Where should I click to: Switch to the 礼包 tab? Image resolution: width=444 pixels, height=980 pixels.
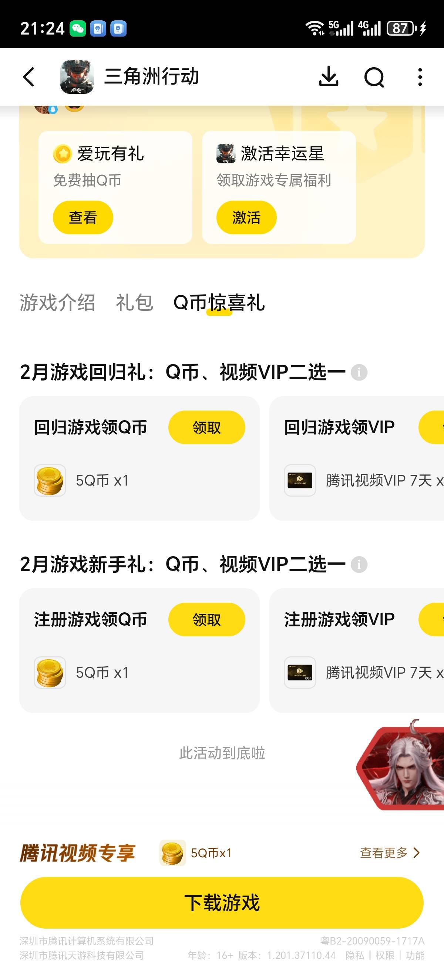[x=134, y=303]
